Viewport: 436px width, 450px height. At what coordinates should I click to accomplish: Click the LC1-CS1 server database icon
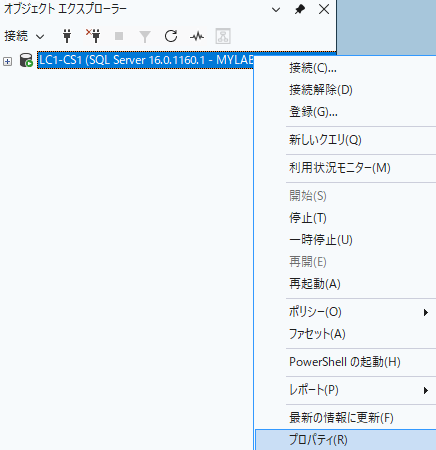tap(26, 60)
